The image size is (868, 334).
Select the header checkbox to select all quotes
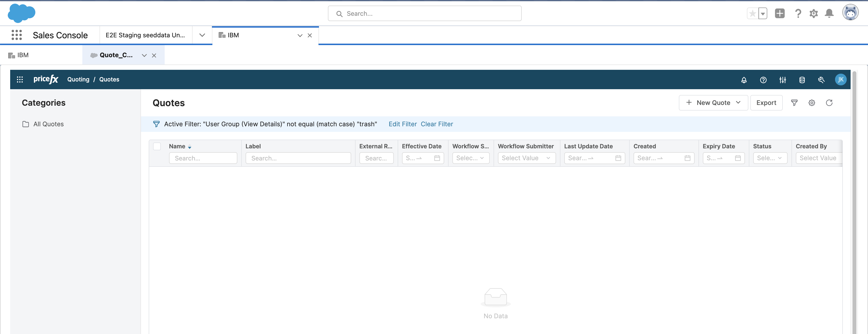(x=157, y=146)
